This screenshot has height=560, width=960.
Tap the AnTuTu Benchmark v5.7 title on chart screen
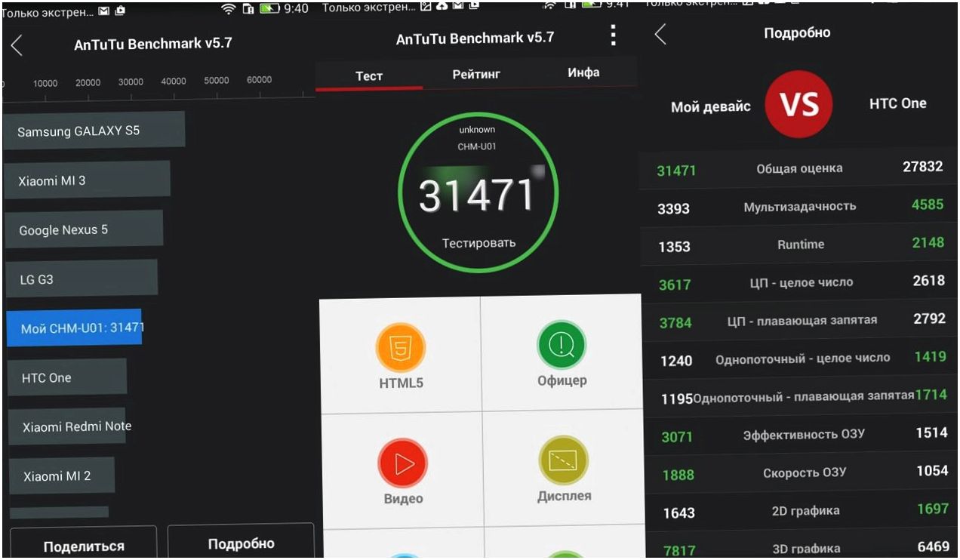point(153,44)
